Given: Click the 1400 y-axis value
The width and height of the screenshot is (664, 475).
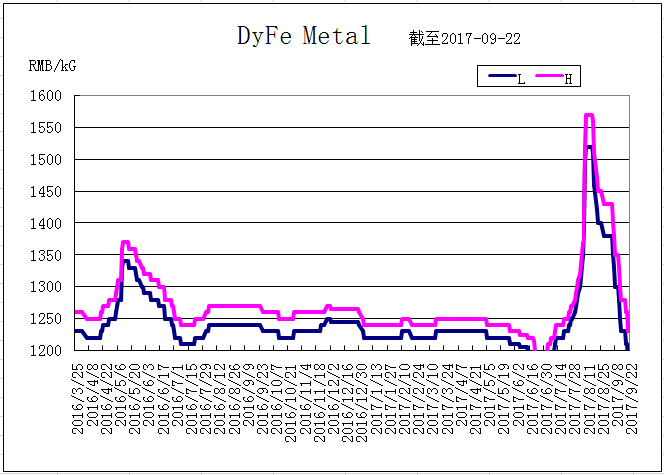Looking at the screenshot, I should pyautogui.click(x=45, y=223).
